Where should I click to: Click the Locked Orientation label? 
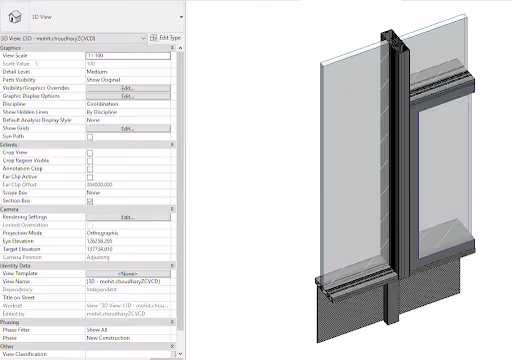point(25,225)
